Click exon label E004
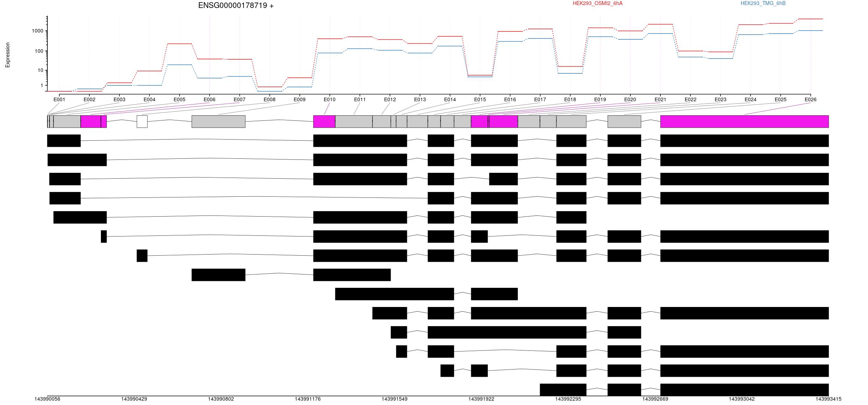Image resolution: width=868 pixels, height=405 pixels. click(149, 99)
